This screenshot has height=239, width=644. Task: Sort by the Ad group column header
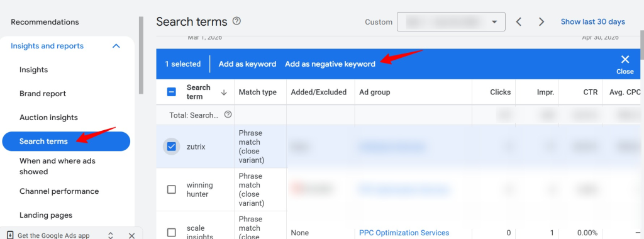[375, 92]
